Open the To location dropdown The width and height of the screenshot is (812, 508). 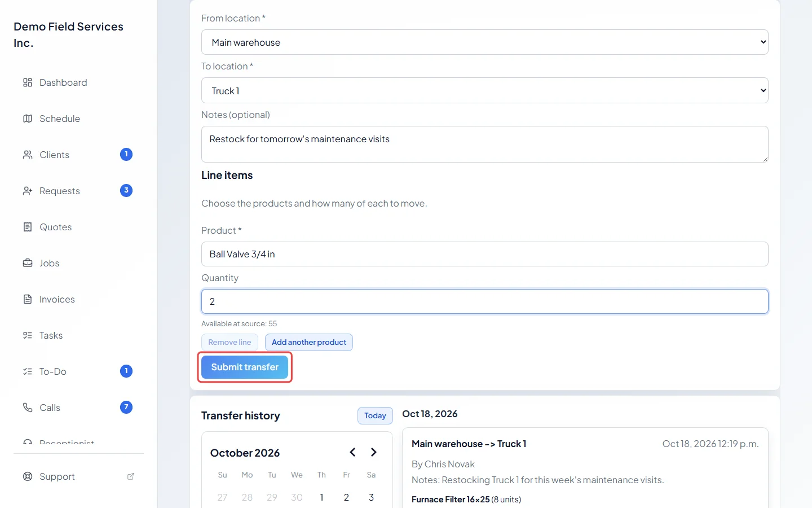[485, 90]
